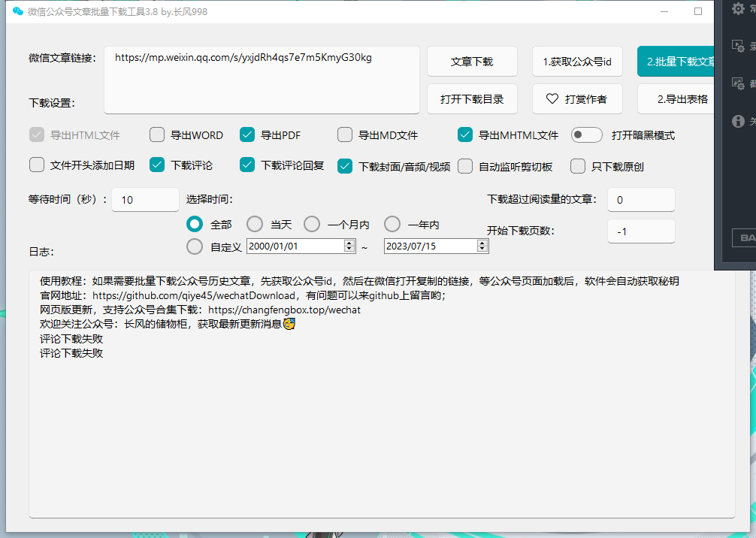Open the info about icon in dark side panel
756x538 pixels.
(738, 121)
